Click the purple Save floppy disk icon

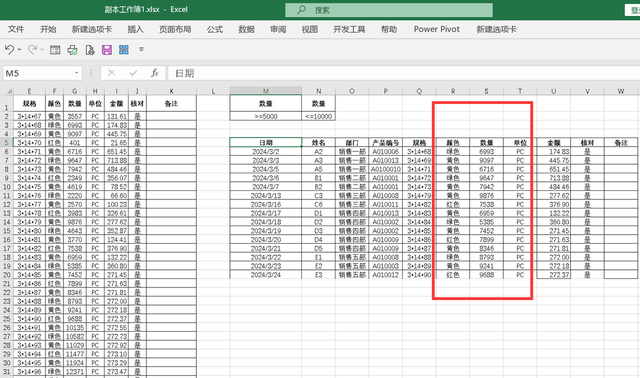click(107, 50)
